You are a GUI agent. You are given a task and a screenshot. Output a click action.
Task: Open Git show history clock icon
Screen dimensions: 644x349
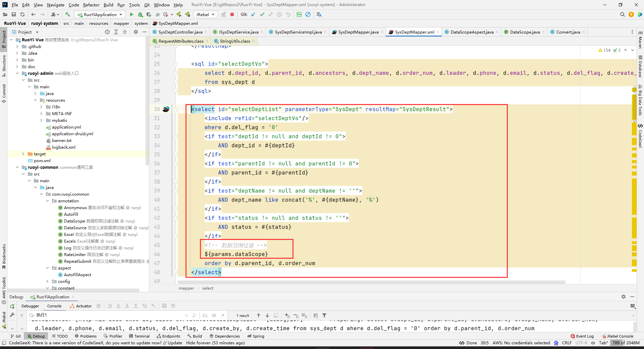(279, 14)
